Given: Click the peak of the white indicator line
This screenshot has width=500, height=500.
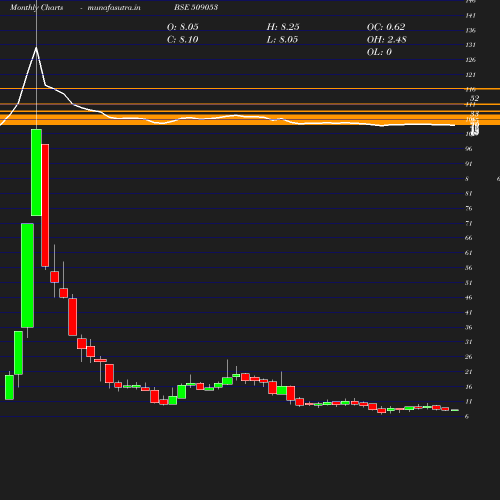Looking at the screenshot, I should click(36, 48).
